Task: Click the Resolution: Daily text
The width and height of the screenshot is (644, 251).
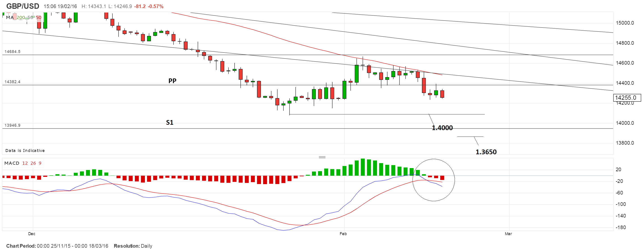Action: (x=133, y=246)
